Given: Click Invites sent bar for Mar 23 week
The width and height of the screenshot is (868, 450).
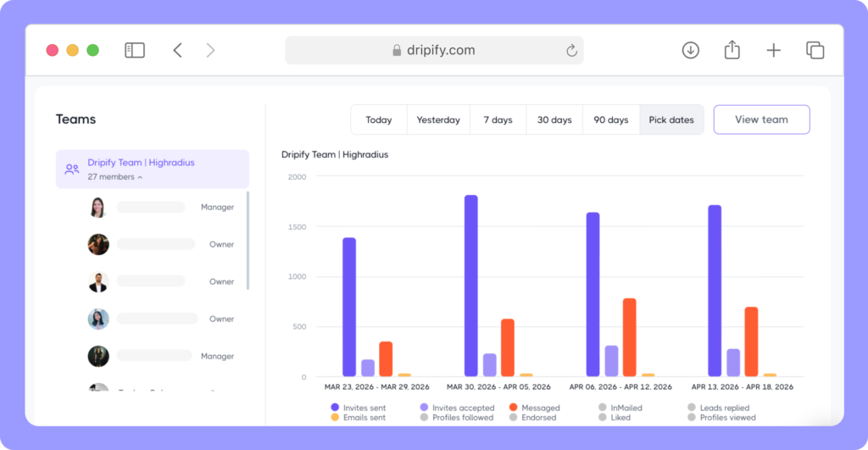Looking at the screenshot, I should (349, 307).
